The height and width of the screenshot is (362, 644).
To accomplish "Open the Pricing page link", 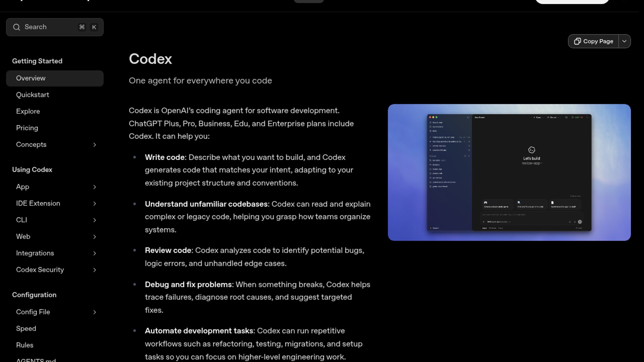I will point(27,128).
